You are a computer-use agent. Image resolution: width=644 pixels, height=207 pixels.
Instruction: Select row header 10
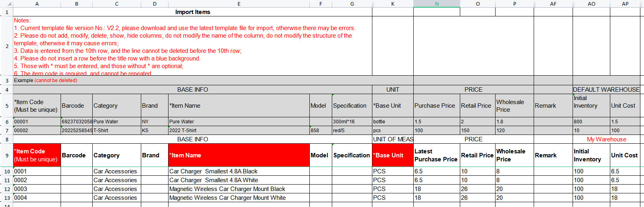click(x=7, y=171)
